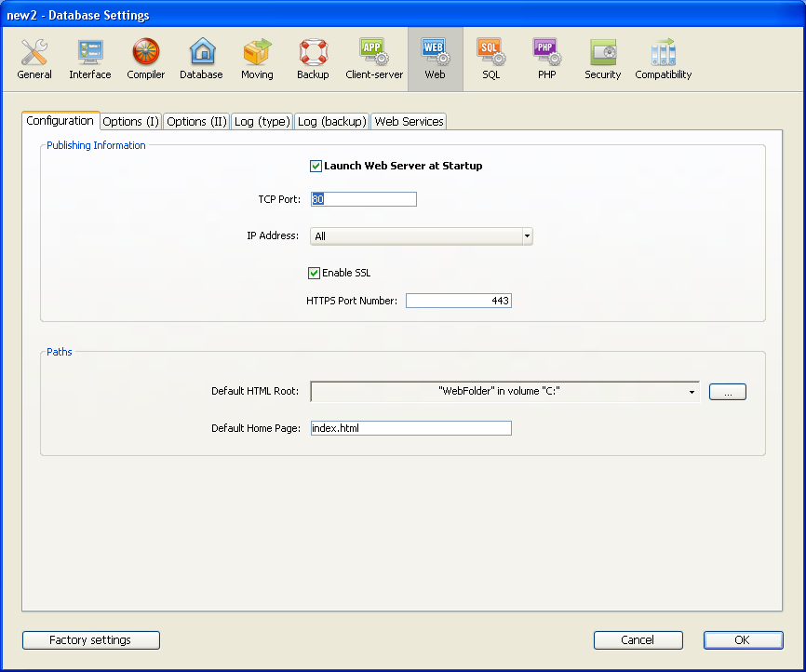Viewport: 806px width, 672px height.
Task: Open the General settings page
Action: (x=34, y=60)
